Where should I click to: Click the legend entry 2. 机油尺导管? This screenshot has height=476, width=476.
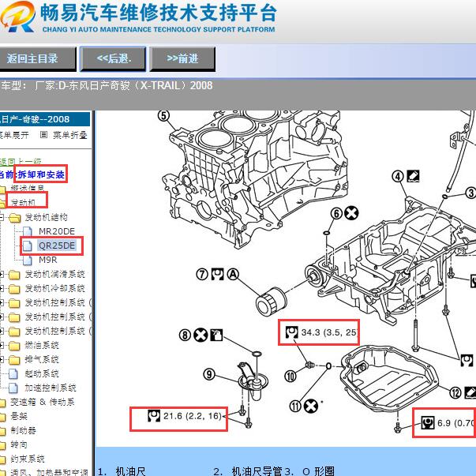point(249,471)
